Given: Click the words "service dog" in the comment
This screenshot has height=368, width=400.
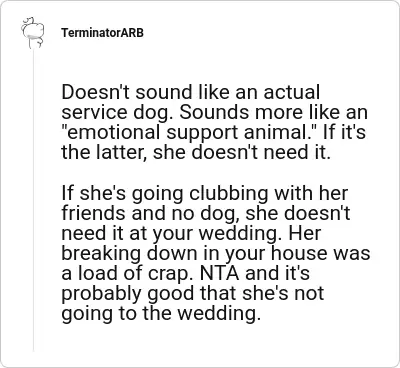Looking at the screenshot, I should 118,113.
